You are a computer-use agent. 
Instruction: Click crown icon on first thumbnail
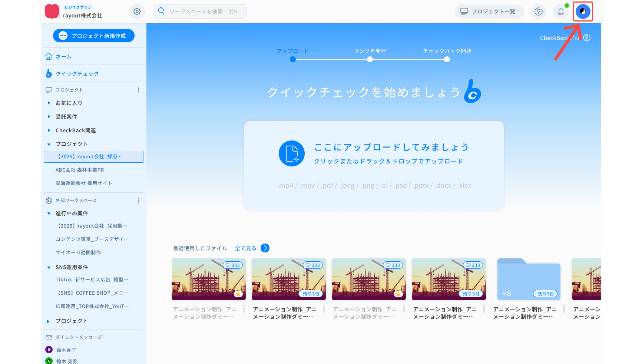pyautogui.click(x=238, y=294)
